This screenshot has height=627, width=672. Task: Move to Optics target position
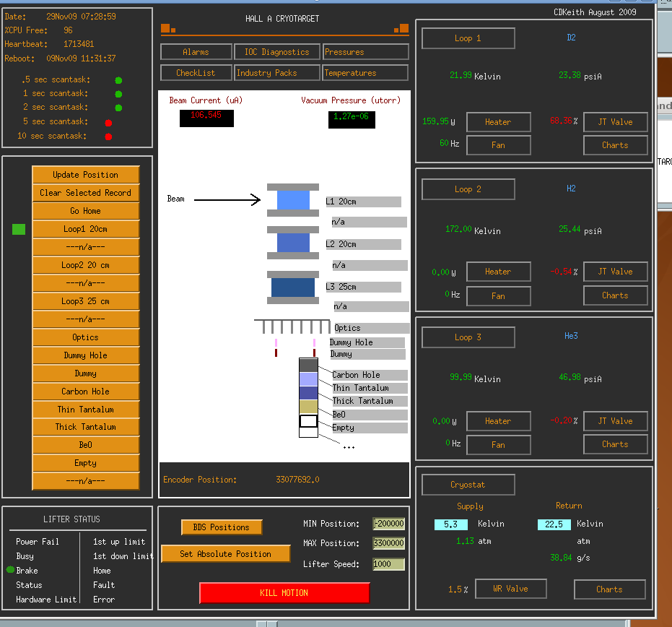click(x=86, y=337)
